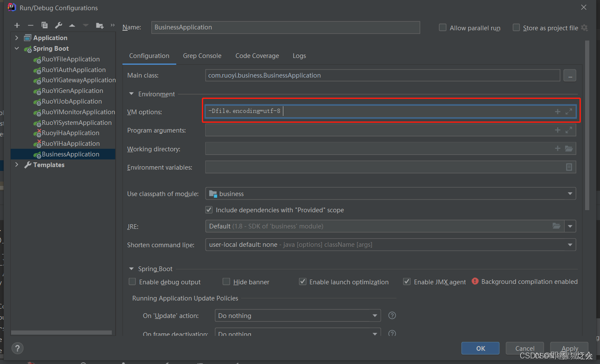The height and width of the screenshot is (364, 600).
Task: Click the Cancel button
Action: [x=525, y=348]
